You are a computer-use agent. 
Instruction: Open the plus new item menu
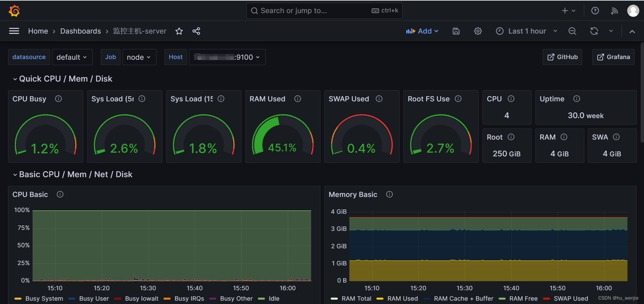coord(568,11)
